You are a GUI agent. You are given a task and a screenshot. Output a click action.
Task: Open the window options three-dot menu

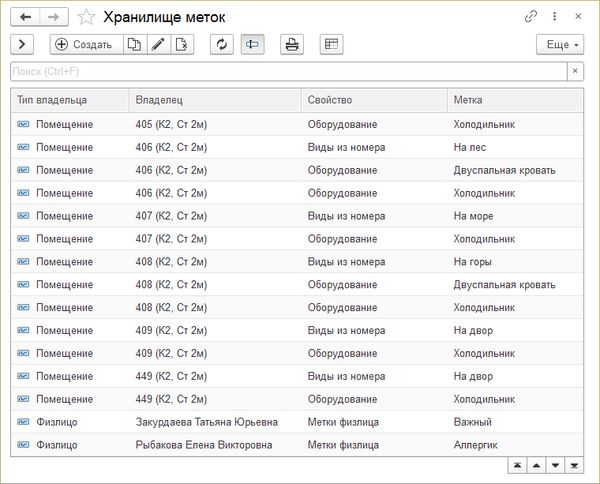point(554,17)
